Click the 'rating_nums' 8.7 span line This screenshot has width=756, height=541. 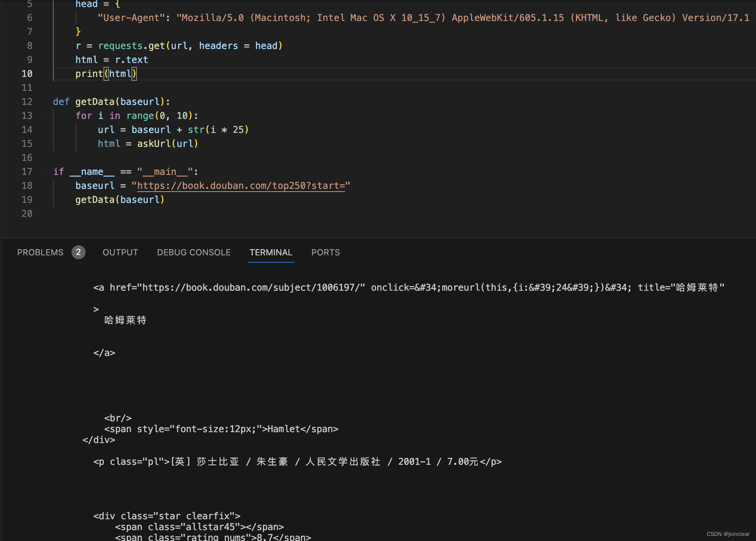(213, 537)
